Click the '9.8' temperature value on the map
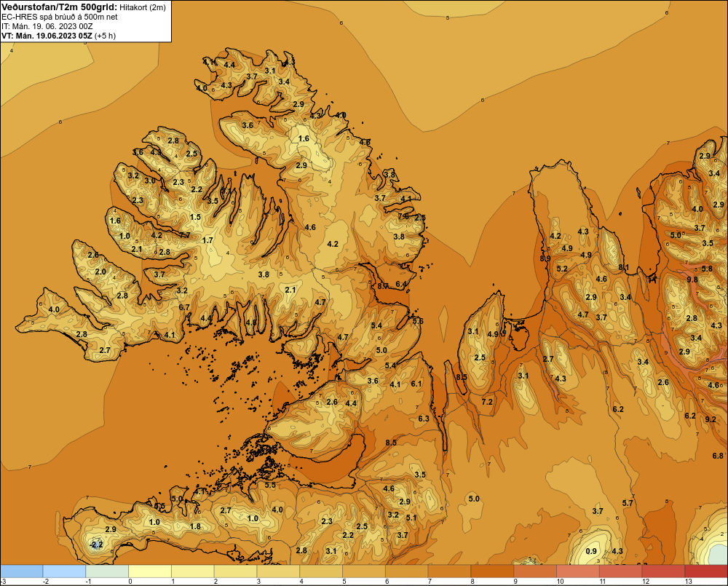The image size is (728, 586). [x=692, y=280]
